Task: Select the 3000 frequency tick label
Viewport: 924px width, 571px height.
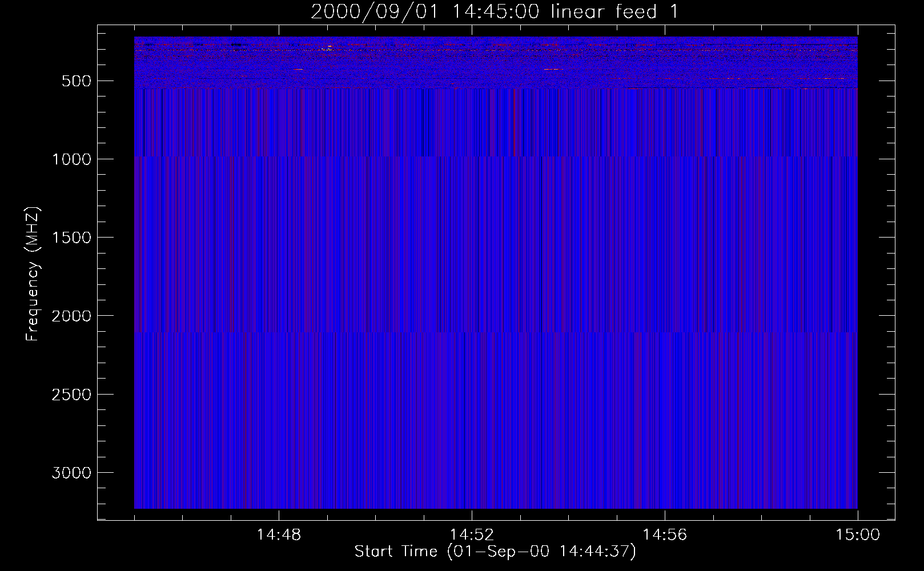Action: [71, 473]
